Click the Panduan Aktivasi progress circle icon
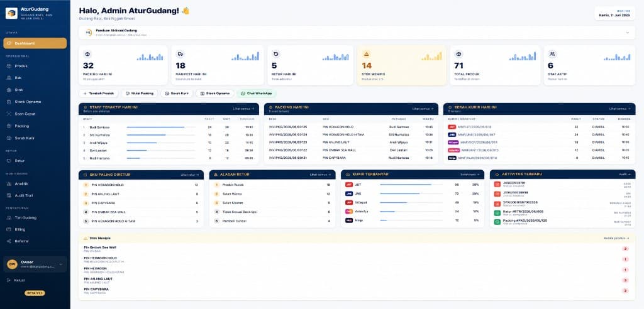This screenshot has width=644, height=309. point(88,33)
